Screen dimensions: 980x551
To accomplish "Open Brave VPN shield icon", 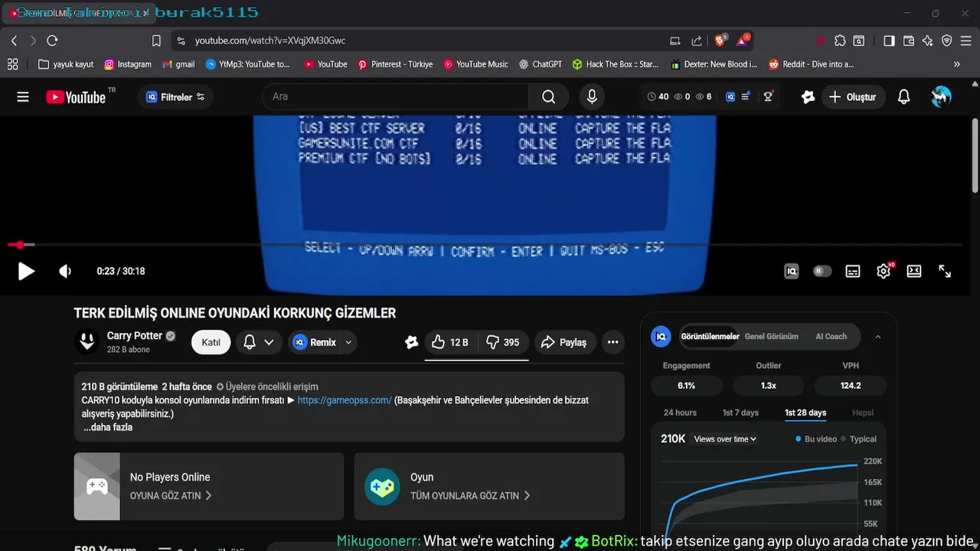I will pyautogui.click(x=947, y=41).
